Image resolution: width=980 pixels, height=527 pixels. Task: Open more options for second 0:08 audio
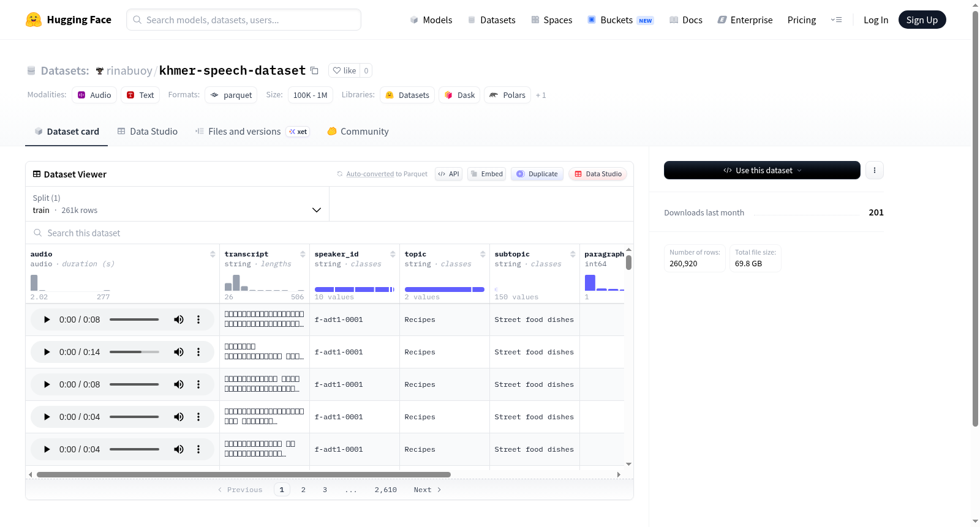[x=198, y=384]
